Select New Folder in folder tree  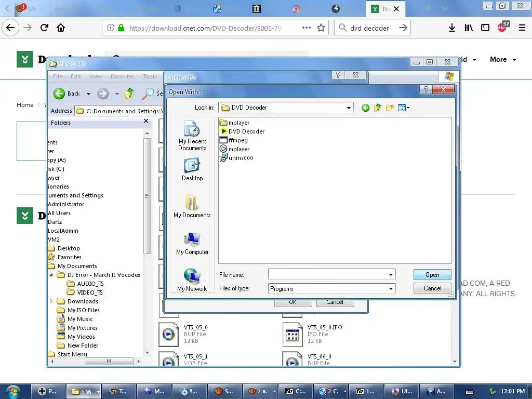point(78,345)
